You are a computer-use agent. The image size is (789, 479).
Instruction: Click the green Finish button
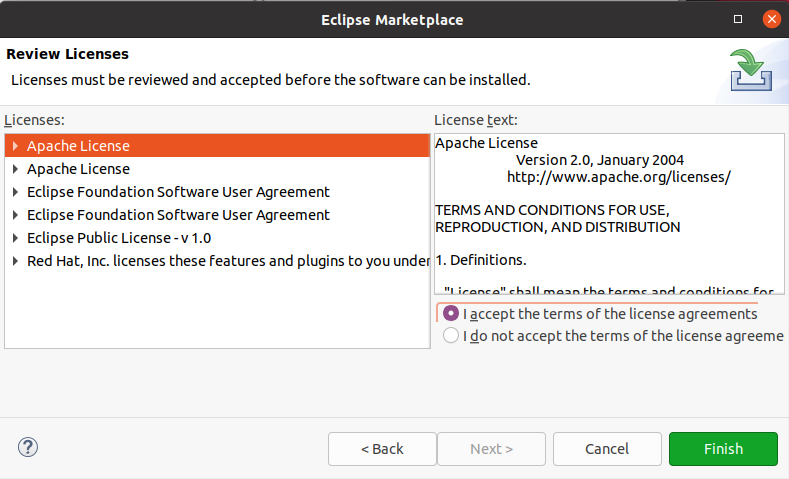pos(723,449)
